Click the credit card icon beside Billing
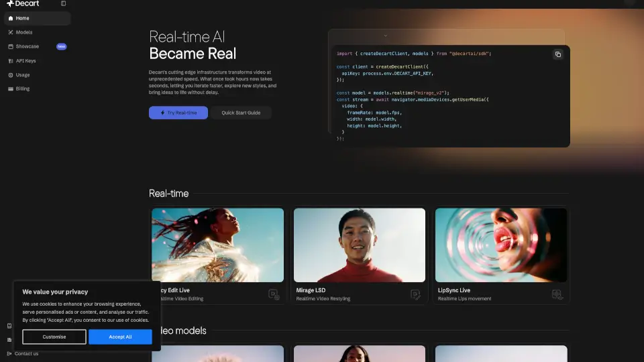Viewport: 644px width, 362px height. pos(10,88)
